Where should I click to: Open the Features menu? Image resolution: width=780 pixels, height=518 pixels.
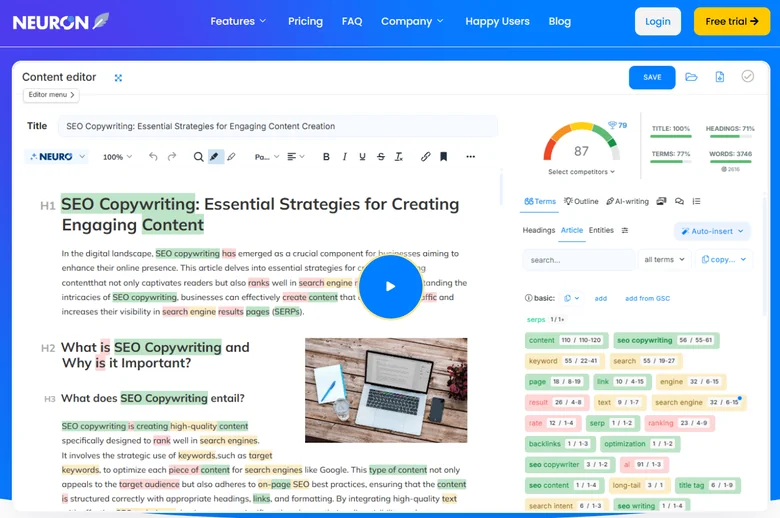[x=238, y=21]
